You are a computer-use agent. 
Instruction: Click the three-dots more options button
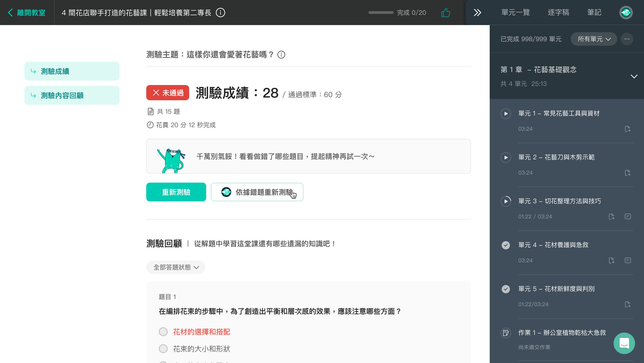[x=627, y=39]
